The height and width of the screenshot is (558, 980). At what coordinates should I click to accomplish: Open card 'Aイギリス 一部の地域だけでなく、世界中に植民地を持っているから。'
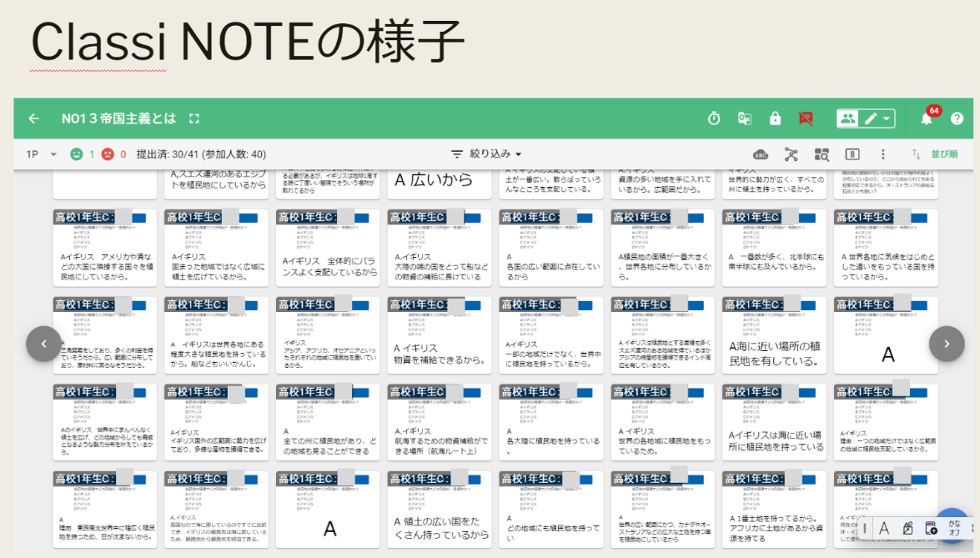pyautogui.click(x=551, y=335)
